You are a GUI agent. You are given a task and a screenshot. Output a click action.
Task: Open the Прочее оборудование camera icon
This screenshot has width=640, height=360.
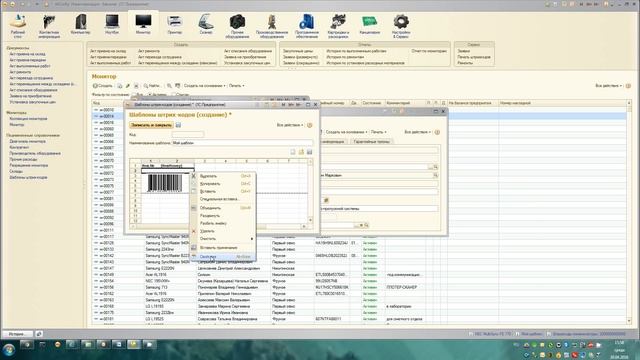pos(237,26)
